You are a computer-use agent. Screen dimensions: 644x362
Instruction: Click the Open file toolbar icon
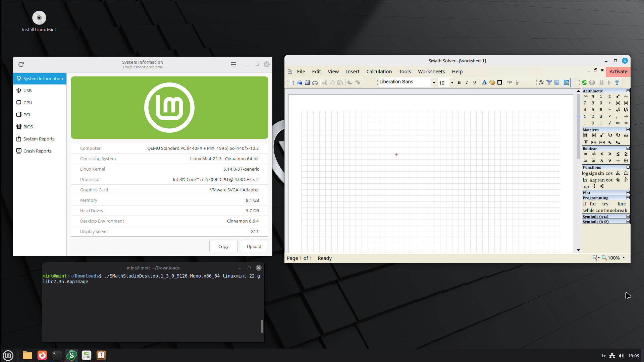pyautogui.click(x=299, y=82)
